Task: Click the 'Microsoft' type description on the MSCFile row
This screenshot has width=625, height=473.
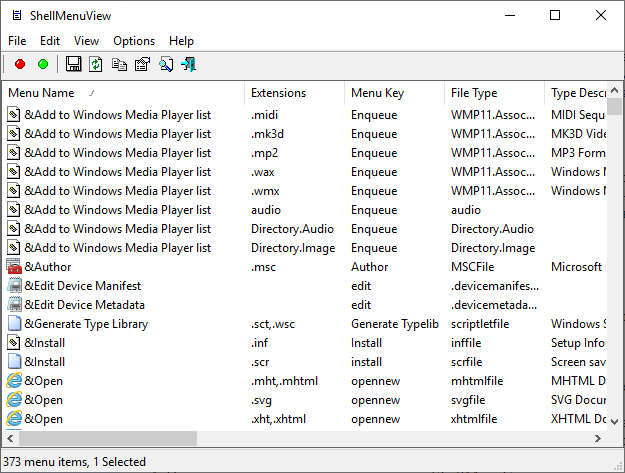Action: pos(576,267)
